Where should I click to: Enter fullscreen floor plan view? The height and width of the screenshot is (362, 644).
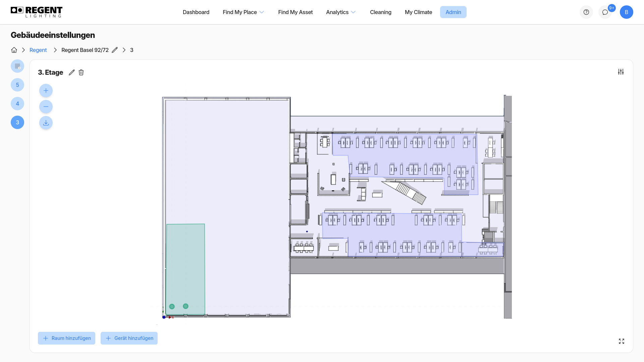pos(622,341)
